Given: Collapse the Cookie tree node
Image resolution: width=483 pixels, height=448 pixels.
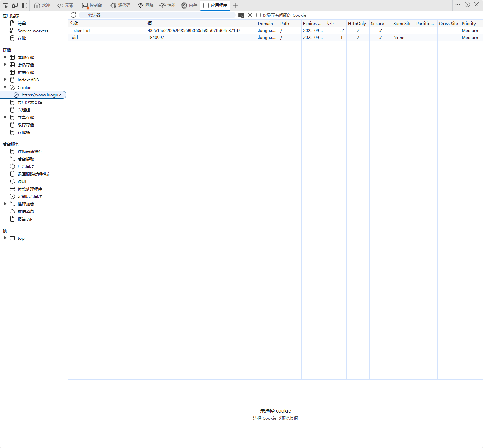Looking at the screenshot, I should pyautogui.click(x=5, y=87).
